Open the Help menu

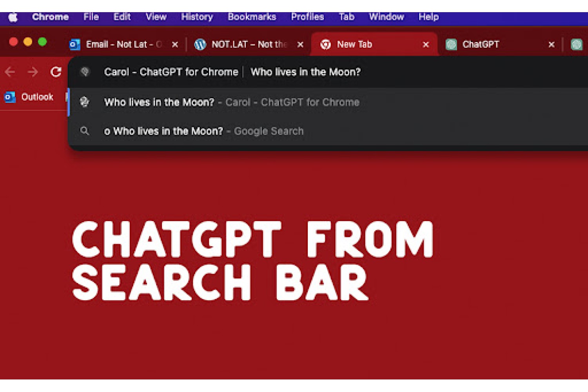tap(428, 17)
